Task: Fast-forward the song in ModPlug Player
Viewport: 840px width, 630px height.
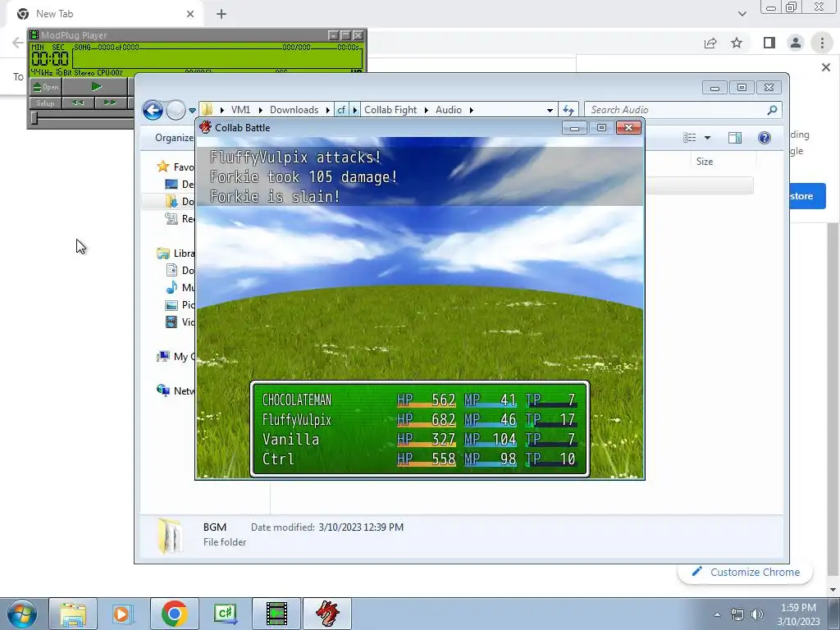Action: (110, 103)
